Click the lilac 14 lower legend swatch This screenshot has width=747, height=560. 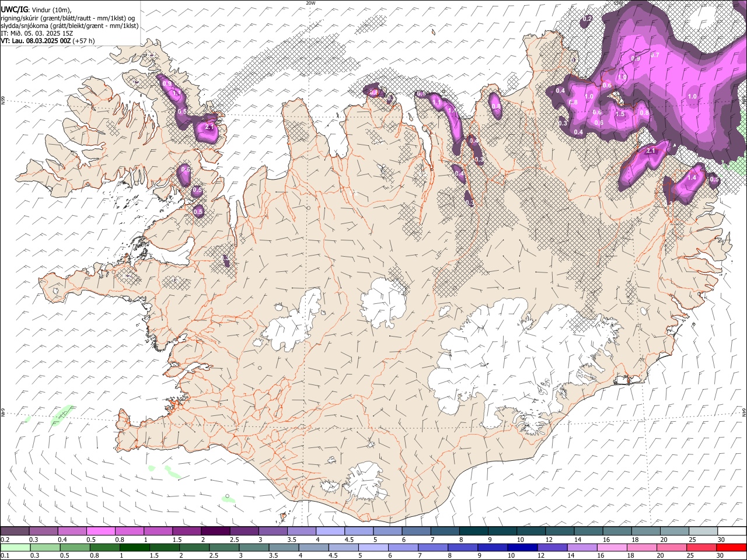(x=582, y=547)
